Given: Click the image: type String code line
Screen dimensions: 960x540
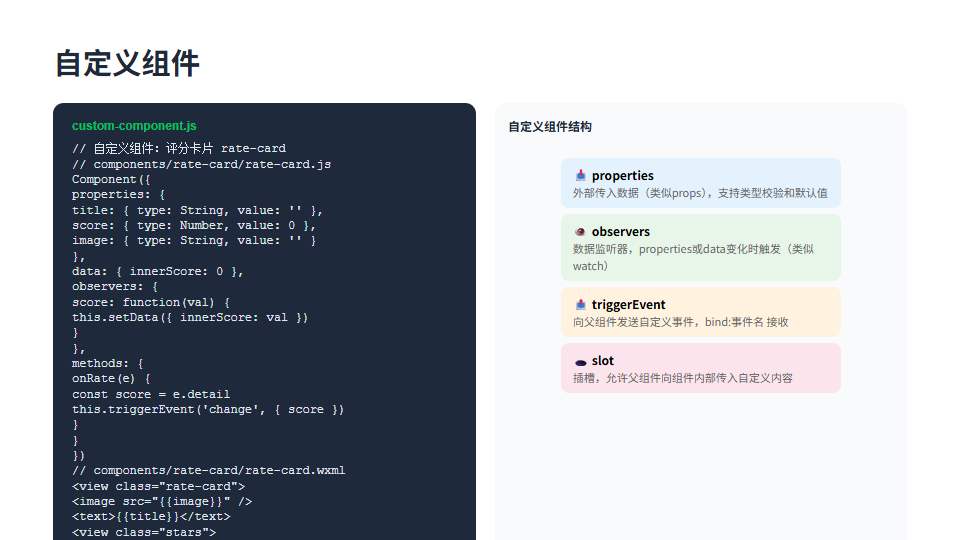Looking at the screenshot, I should pyautogui.click(x=193, y=241).
